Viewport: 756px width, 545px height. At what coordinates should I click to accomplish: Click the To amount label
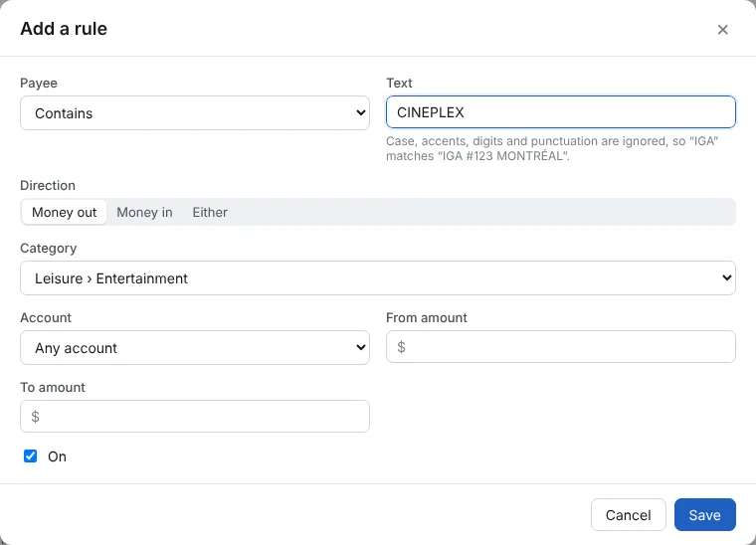point(53,388)
